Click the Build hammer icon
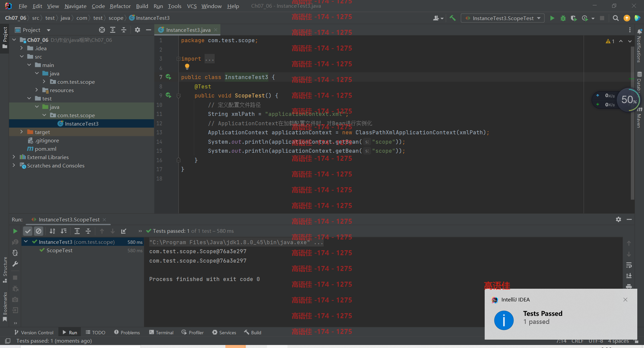This screenshot has height=348, width=644. coord(453,18)
